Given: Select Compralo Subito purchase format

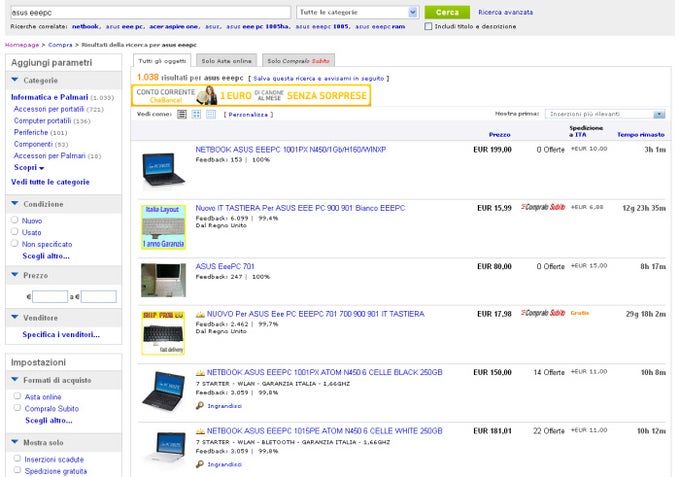Looking at the screenshot, I should (x=17, y=408).
